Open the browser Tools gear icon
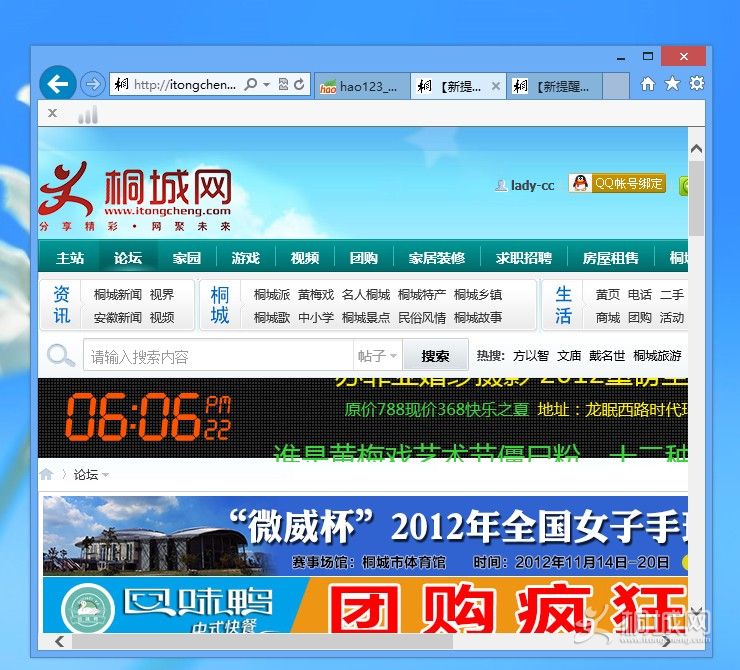The width and height of the screenshot is (740, 670). pos(696,84)
